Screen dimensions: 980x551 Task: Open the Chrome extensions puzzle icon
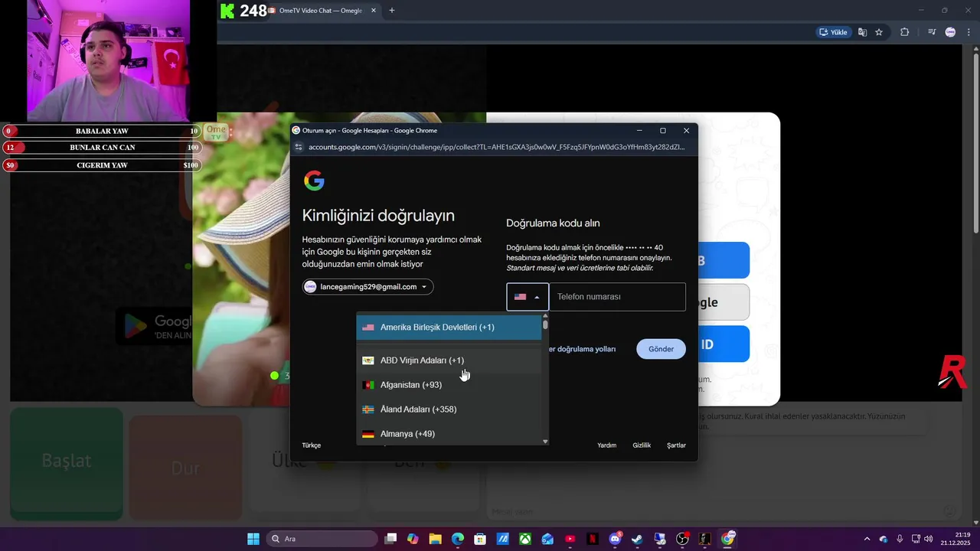(905, 32)
